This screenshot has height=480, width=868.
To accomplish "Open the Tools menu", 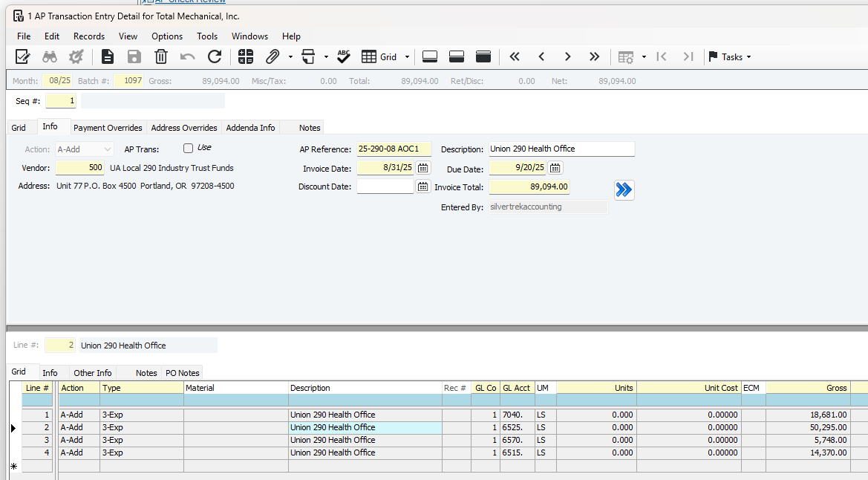I will [x=207, y=36].
